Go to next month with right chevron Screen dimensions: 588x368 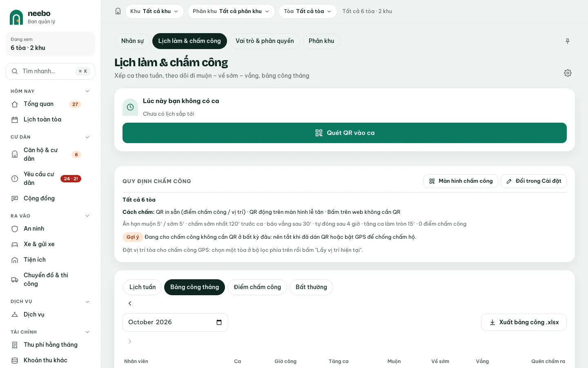point(130,341)
